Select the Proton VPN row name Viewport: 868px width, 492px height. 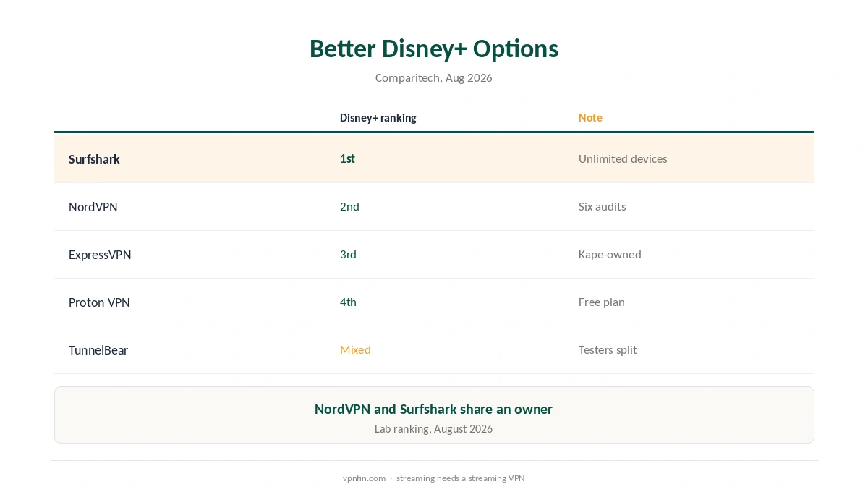point(99,302)
